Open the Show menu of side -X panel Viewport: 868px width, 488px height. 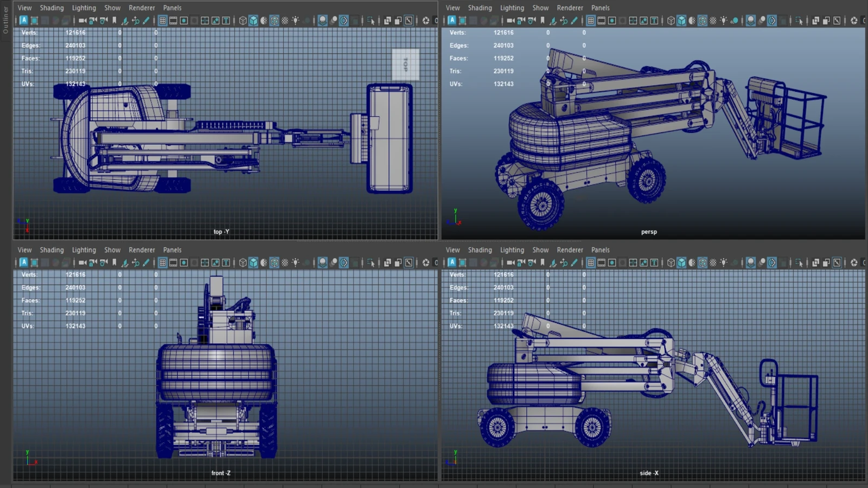pos(540,250)
